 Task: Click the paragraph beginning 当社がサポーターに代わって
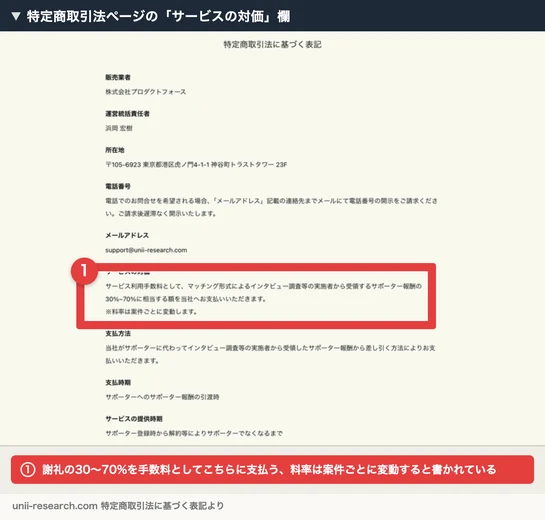click(270, 354)
